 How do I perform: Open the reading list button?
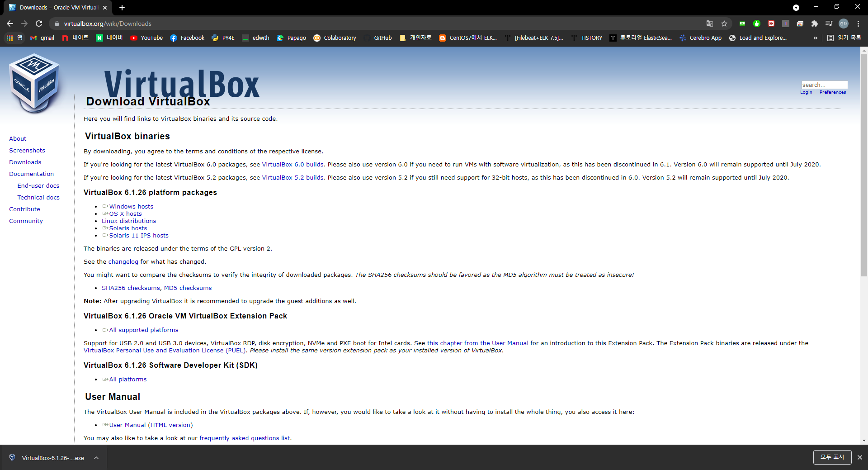click(x=844, y=38)
